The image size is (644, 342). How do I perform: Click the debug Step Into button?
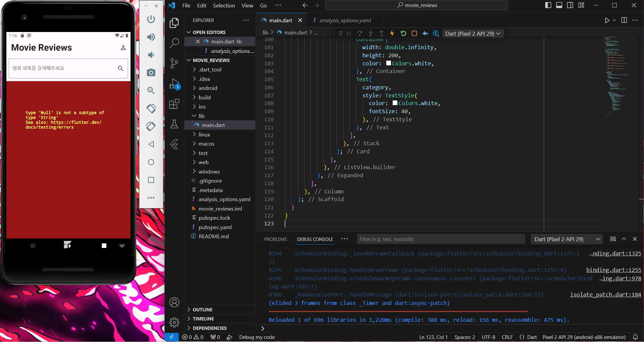point(370,33)
